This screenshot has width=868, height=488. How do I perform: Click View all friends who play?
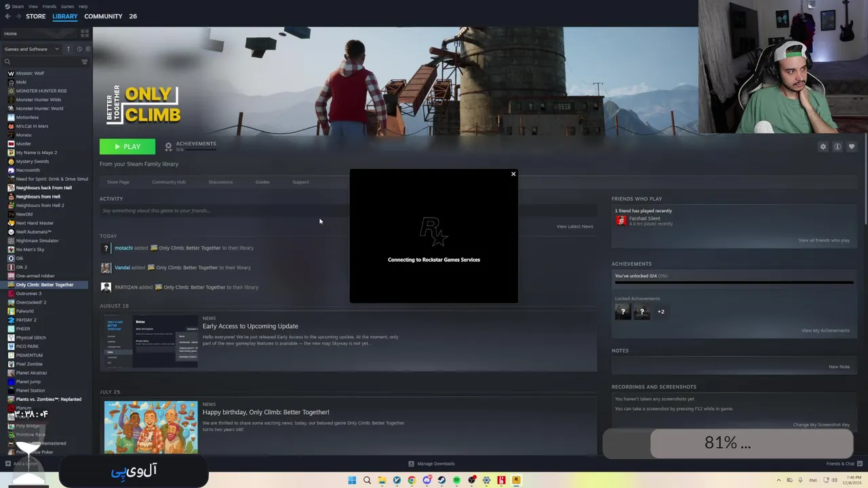[824, 240]
